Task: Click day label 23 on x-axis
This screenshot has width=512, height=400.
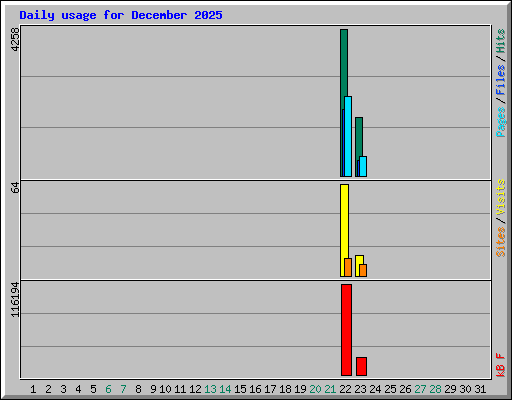Action: click(360, 389)
